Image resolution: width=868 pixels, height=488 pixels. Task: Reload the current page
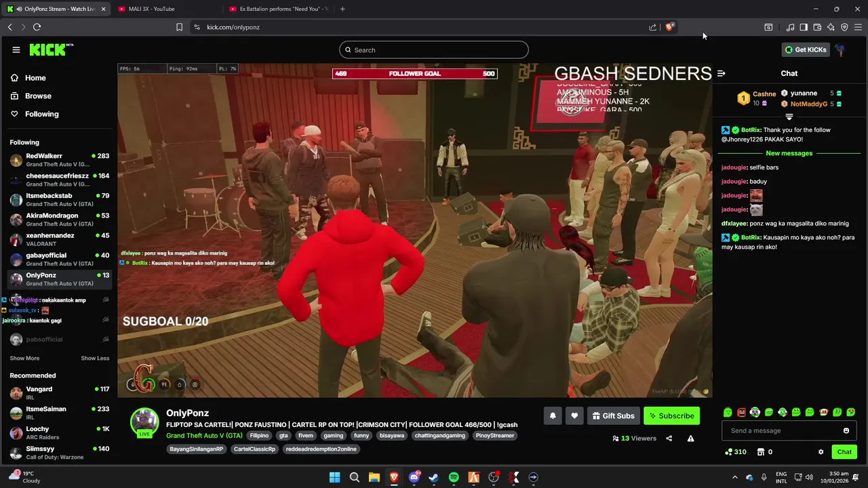click(37, 27)
